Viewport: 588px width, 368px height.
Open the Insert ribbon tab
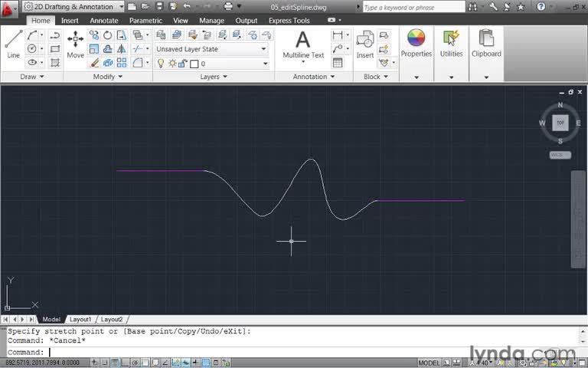point(70,21)
